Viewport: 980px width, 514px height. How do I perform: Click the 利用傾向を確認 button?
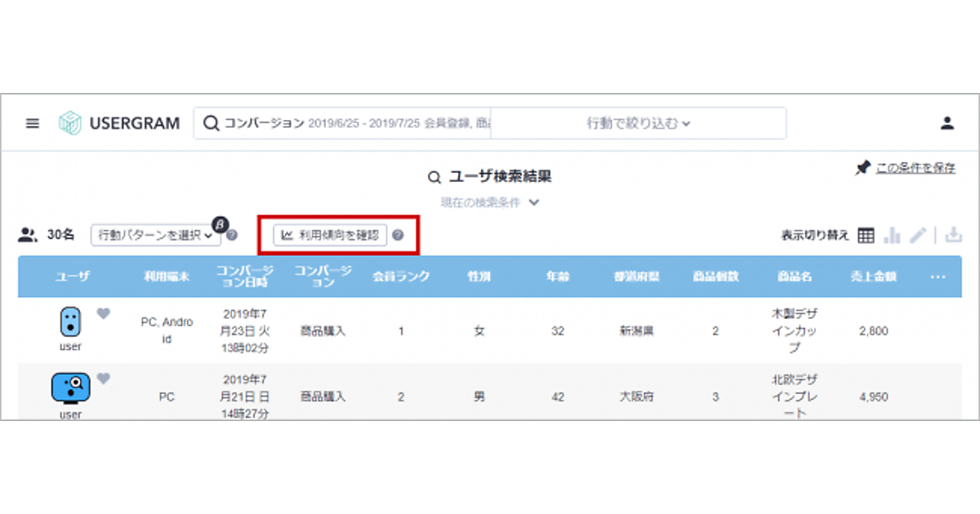(x=330, y=235)
